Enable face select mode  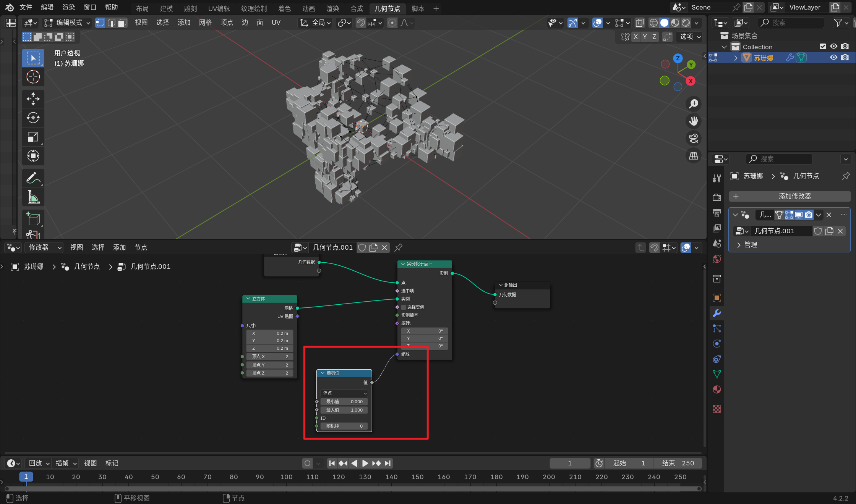coord(122,23)
